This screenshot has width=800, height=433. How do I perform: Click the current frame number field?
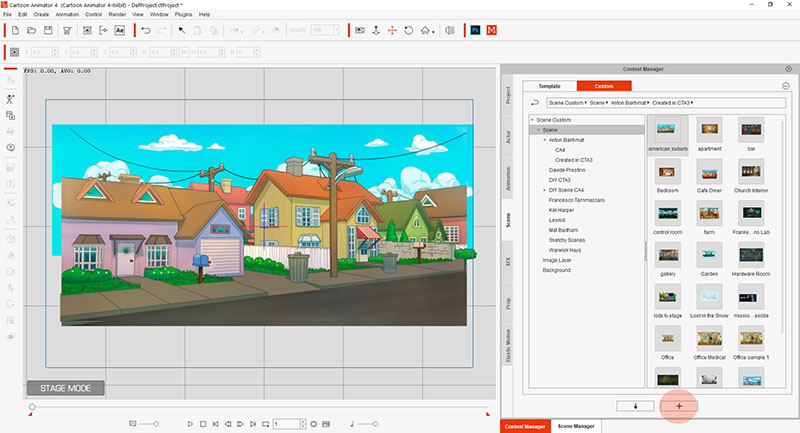[x=287, y=424]
